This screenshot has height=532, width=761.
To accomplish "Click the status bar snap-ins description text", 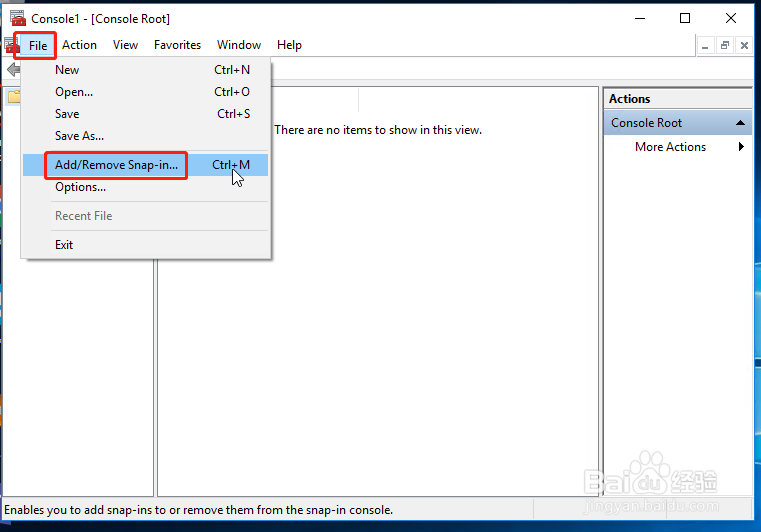I will pyautogui.click(x=199, y=510).
